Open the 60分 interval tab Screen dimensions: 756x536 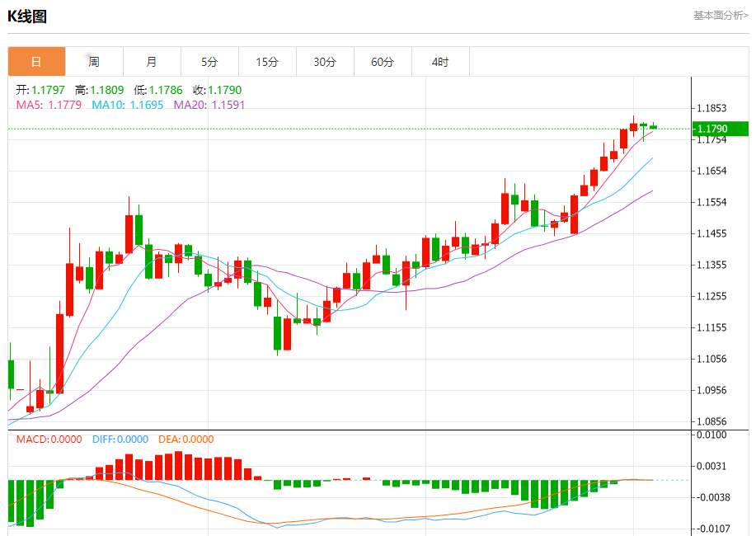pos(383,62)
